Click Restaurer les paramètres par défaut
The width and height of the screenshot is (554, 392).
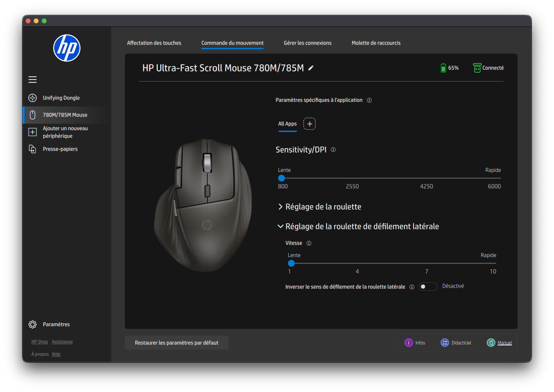[x=176, y=343]
